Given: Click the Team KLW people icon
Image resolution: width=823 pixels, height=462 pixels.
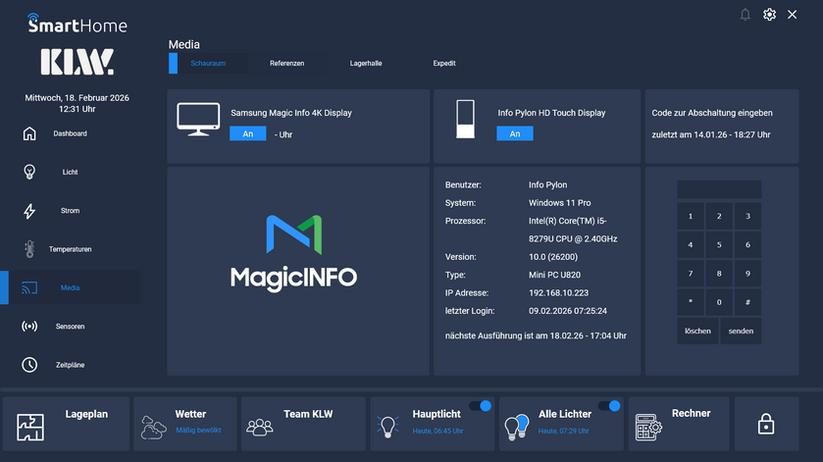Looking at the screenshot, I should coord(260,427).
